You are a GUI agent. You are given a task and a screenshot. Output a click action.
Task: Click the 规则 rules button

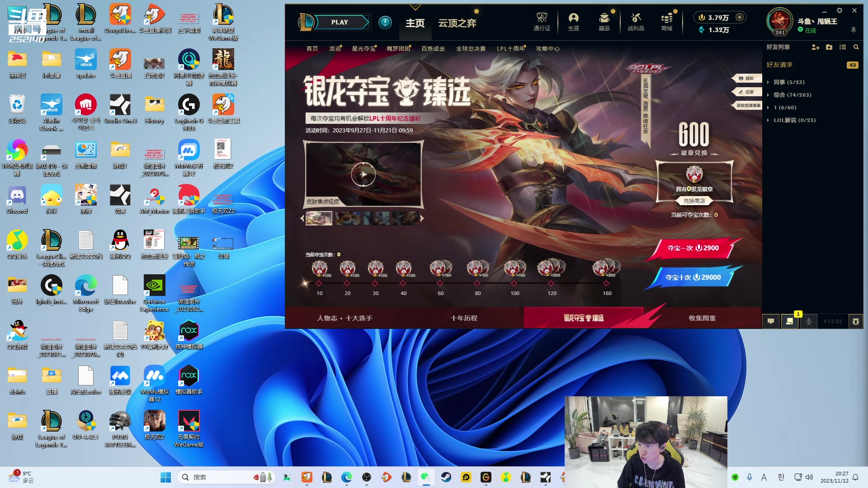tap(746, 78)
